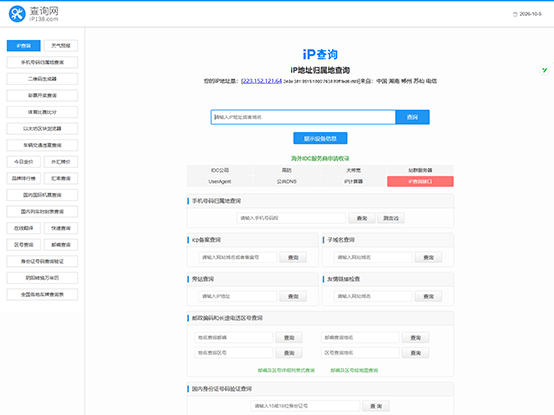This screenshot has width=554, height=415.
Task: Click 查询 in the icp备案查询 panel
Action: [293, 257]
